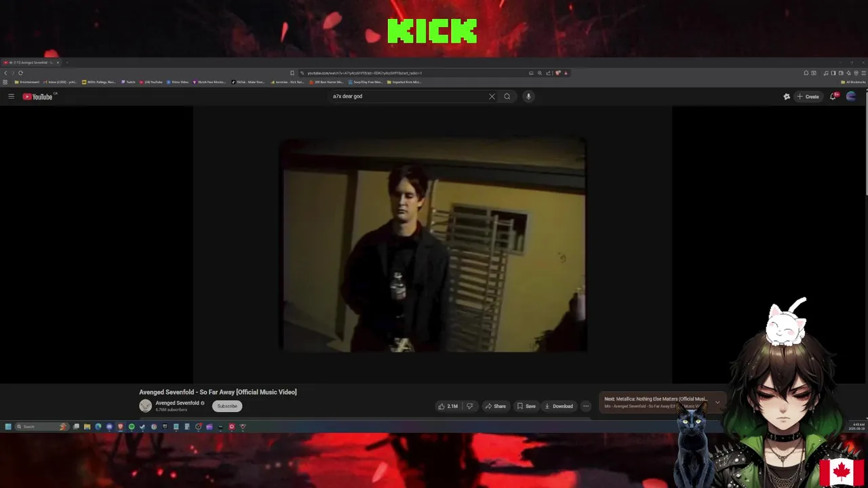Open File Explorer from the taskbar
This screenshot has height=488, width=868.
point(87,426)
